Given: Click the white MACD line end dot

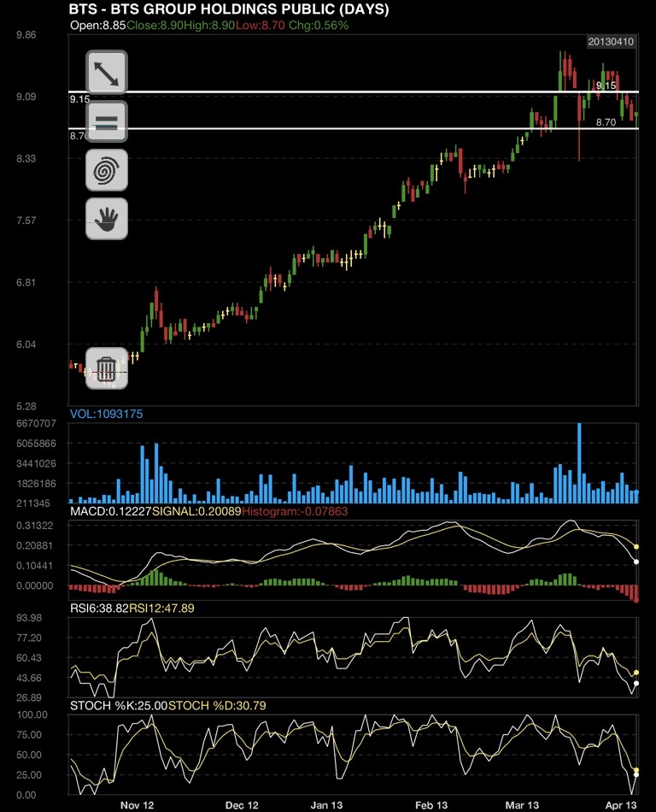Looking at the screenshot, I should click(x=636, y=562).
